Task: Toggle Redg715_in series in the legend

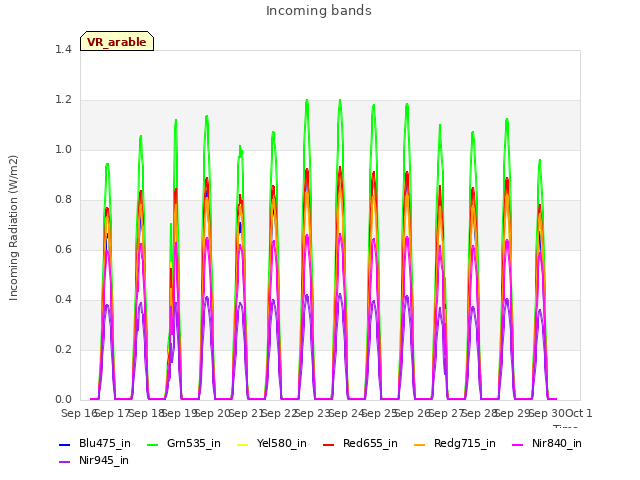Action: pos(455,444)
